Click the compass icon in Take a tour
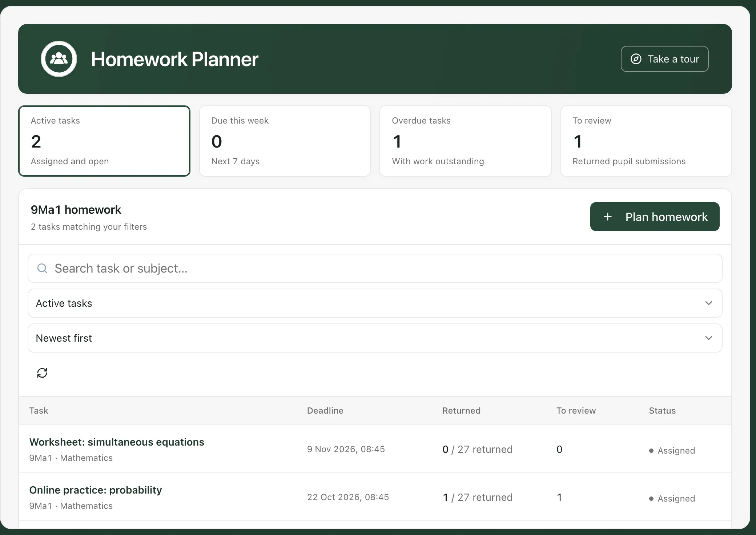This screenshot has width=756, height=535. click(636, 59)
